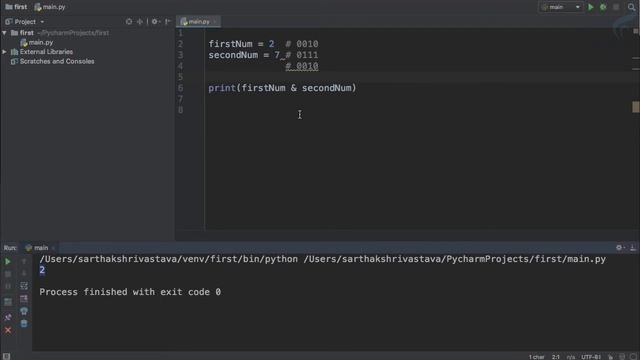Viewport: 640px width, 360px height.
Task: Click the Run: label of the tool window
Action: (10, 248)
